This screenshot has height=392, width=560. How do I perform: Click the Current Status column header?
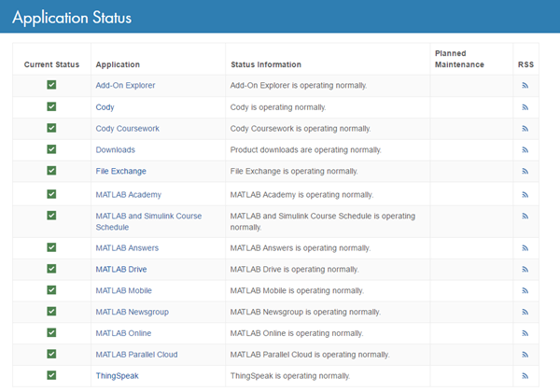tap(51, 64)
